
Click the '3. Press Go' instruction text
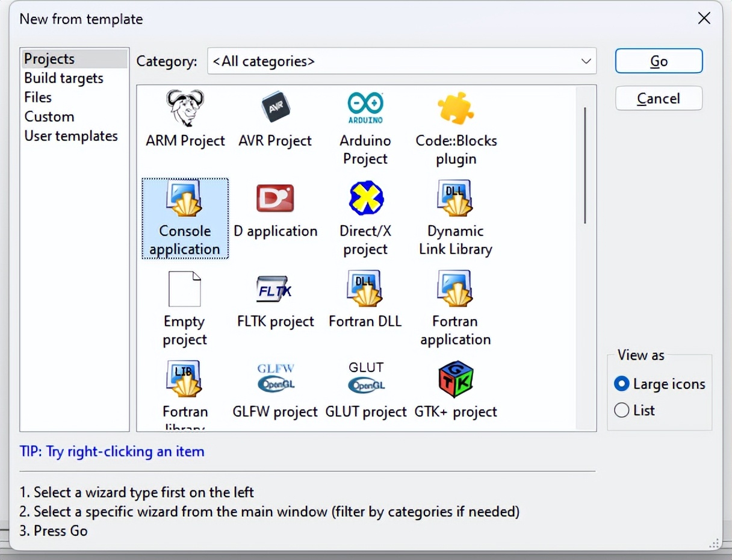click(x=54, y=531)
